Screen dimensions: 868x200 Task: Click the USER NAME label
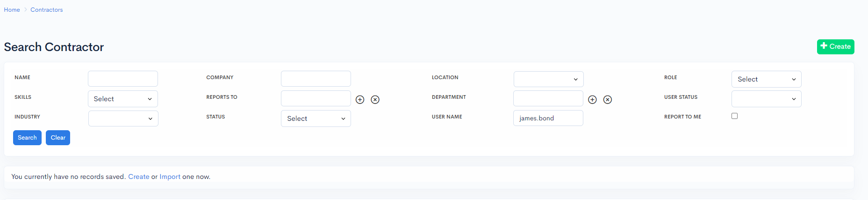pyautogui.click(x=447, y=117)
